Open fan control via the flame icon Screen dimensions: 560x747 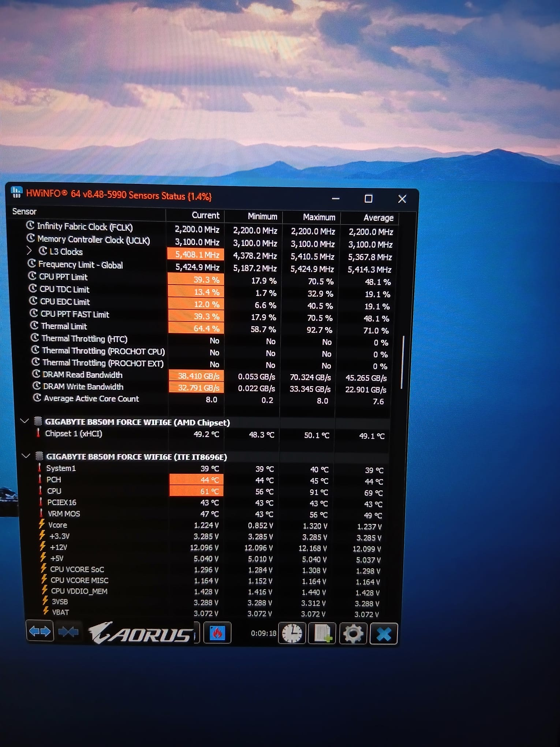coord(217,632)
